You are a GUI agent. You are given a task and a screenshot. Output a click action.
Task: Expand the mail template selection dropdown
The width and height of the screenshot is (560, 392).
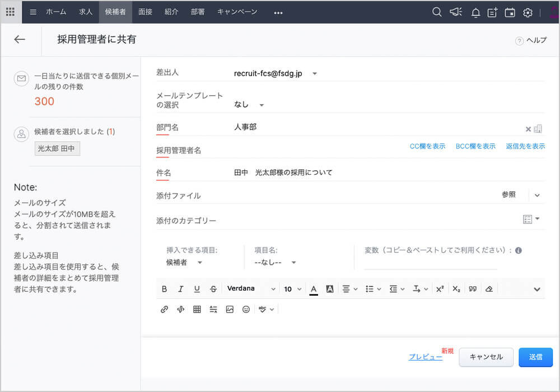(261, 105)
